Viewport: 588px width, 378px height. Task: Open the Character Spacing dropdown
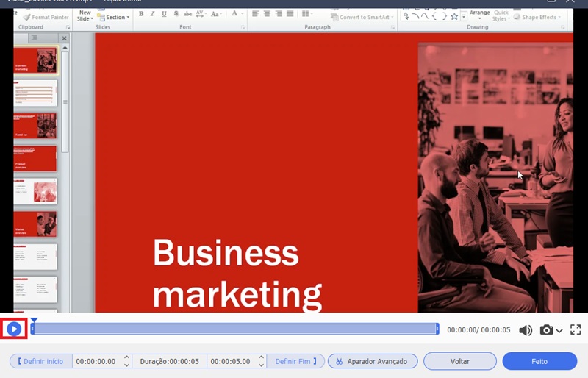click(x=201, y=14)
